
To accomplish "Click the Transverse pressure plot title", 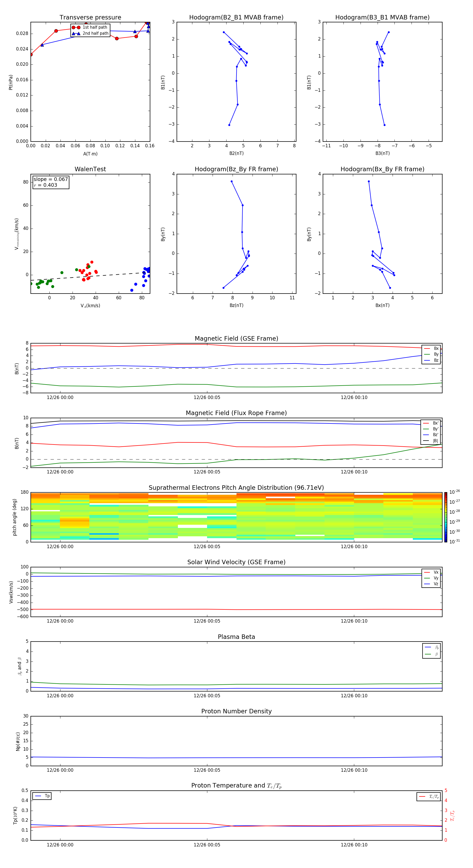I will click(x=90, y=17).
